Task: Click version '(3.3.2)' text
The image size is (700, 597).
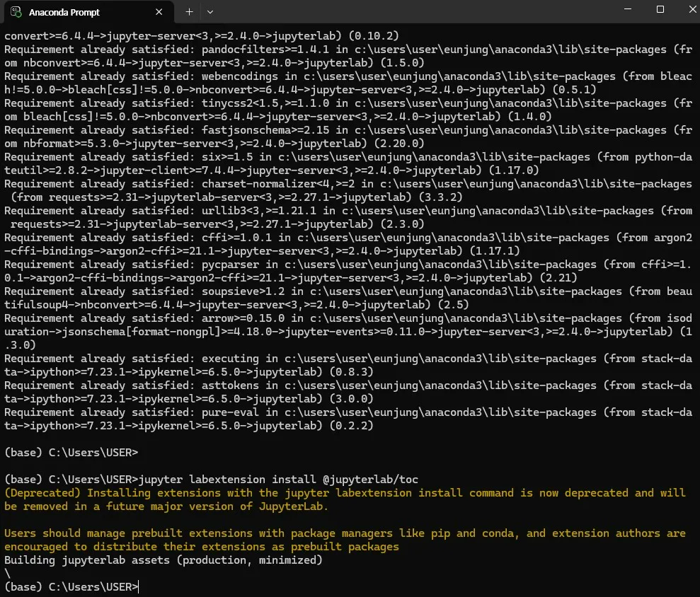Action: pyautogui.click(x=441, y=197)
